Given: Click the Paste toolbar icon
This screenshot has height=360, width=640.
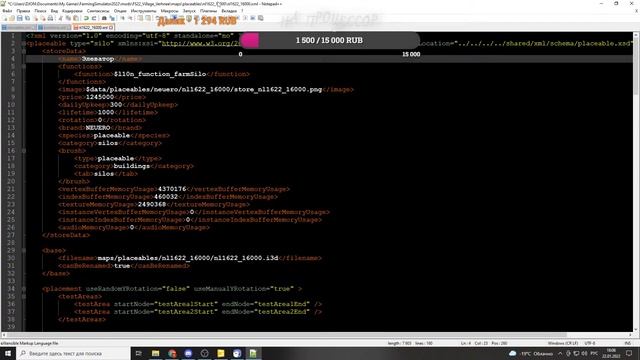Looking at the screenshot, I should (76, 18).
